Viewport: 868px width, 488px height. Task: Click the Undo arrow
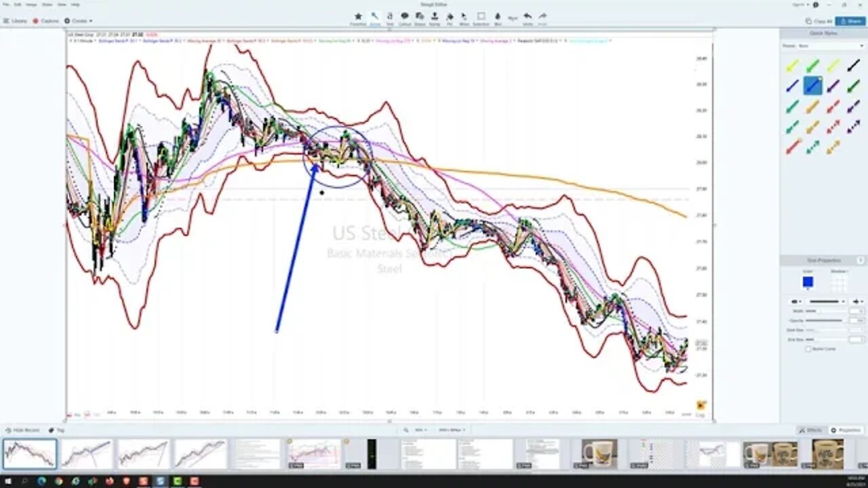coord(528,18)
